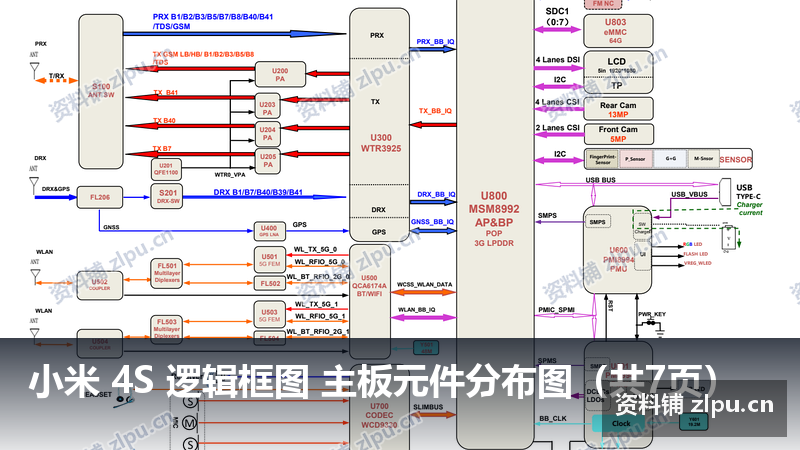This screenshot has width=800, height=450.
Task: Click the 4 Lanes CSI label
Action: point(558,102)
